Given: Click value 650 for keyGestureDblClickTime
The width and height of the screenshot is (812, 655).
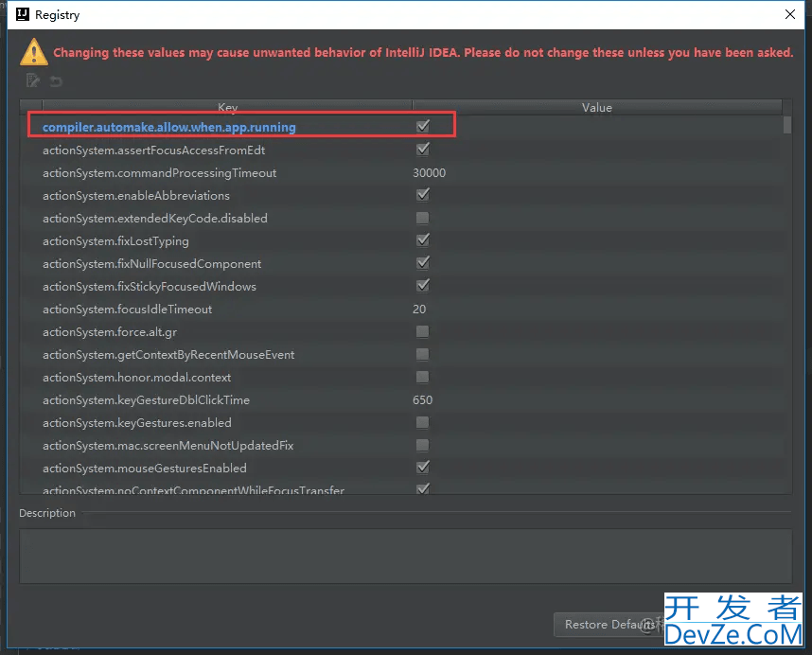Looking at the screenshot, I should (422, 400).
